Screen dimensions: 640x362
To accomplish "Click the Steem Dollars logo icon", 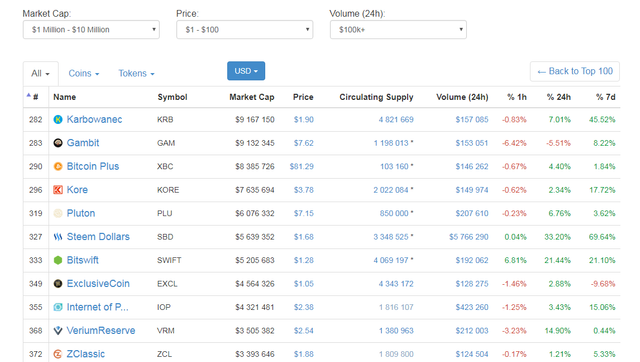I will 58,237.
